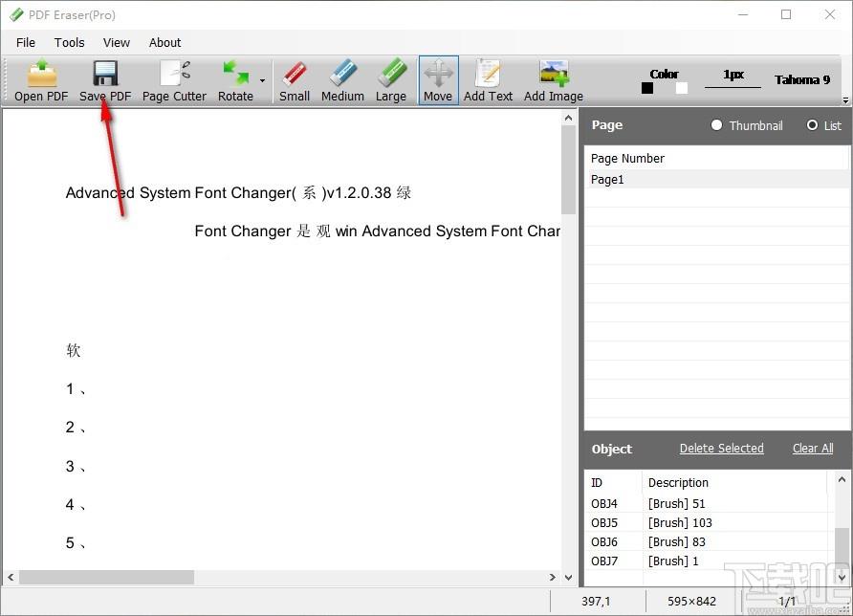Viewport: 853px width, 616px height.
Task: Click the Page Number column header
Action: coord(716,159)
